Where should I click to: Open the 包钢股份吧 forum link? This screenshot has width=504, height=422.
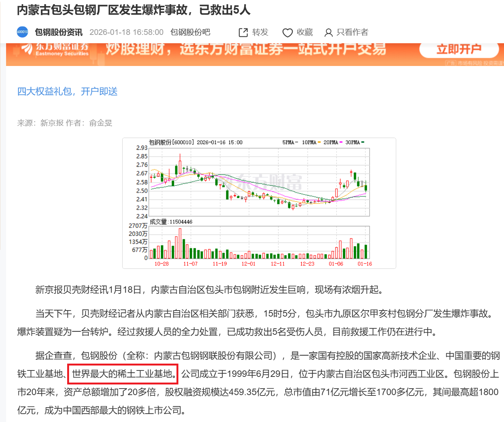click(190, 32)
